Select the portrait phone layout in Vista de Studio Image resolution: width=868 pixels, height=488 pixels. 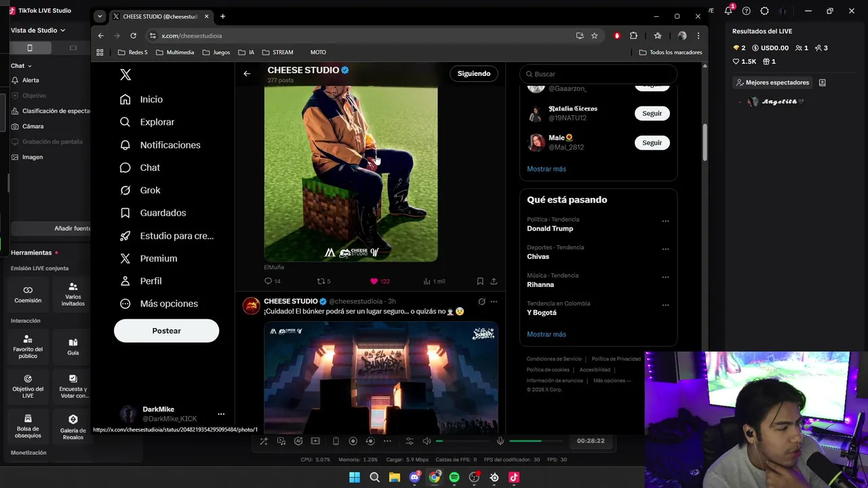click(x=29, y=47)
